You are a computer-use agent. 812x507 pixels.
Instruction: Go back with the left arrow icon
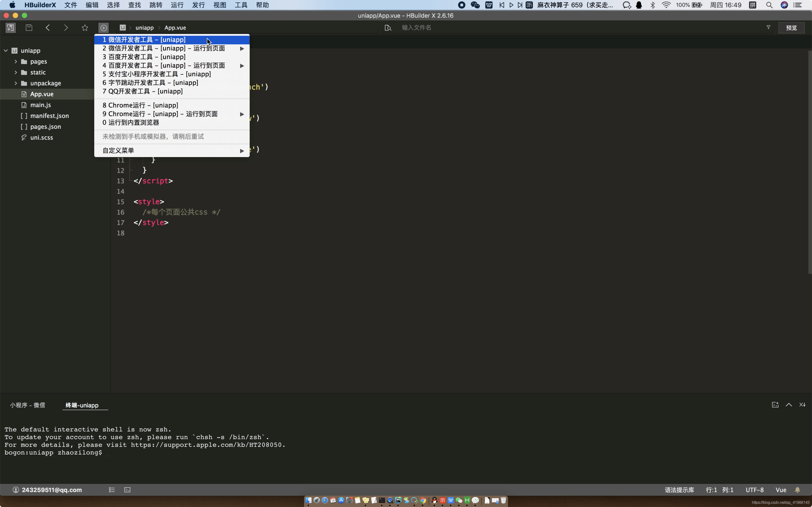48,28
